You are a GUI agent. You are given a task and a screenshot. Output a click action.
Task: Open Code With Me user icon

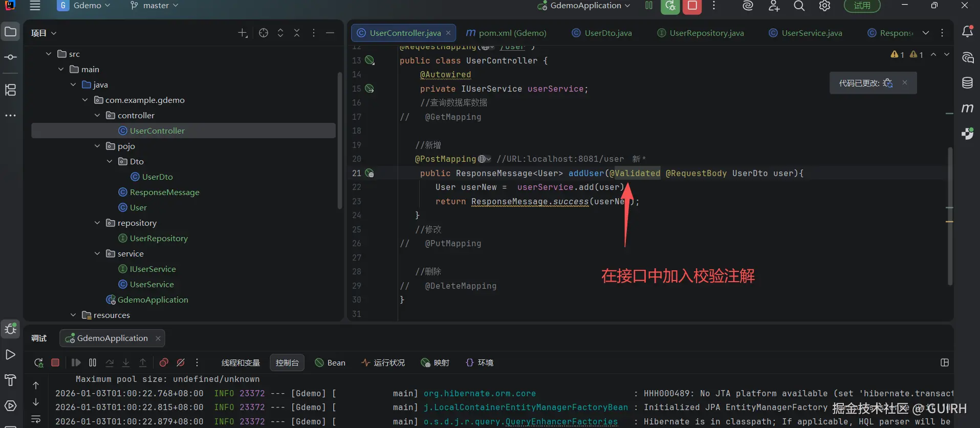774,6
